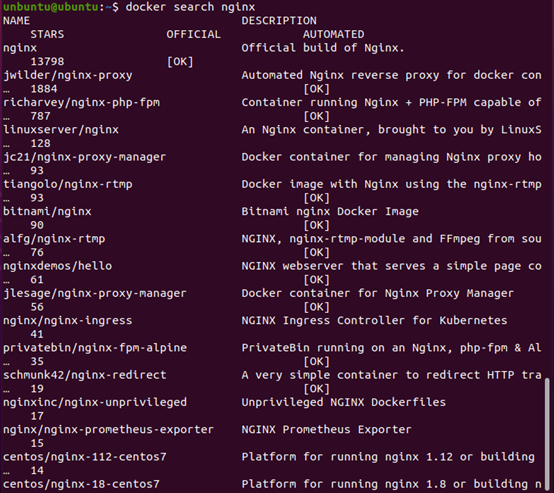This screenshot has height=493, width=554.
Task: Click 'bitnami/nginx' image name
Action: tap(47, 212)
